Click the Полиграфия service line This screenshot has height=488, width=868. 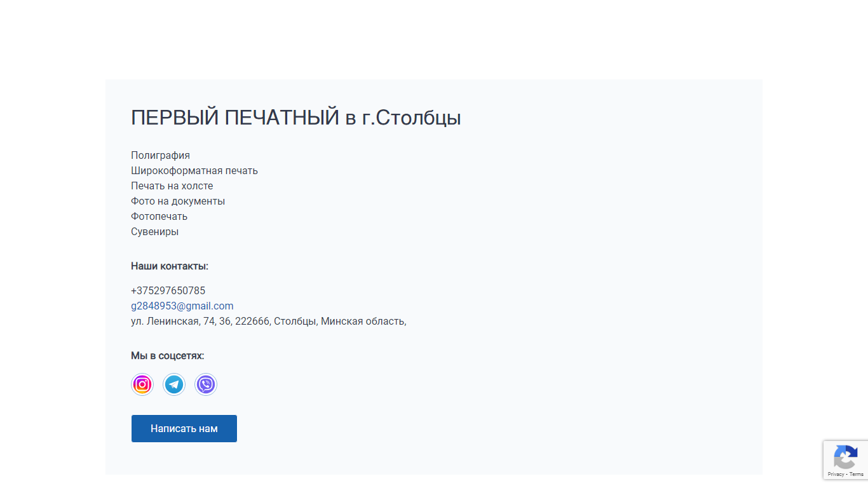(161, 156)
